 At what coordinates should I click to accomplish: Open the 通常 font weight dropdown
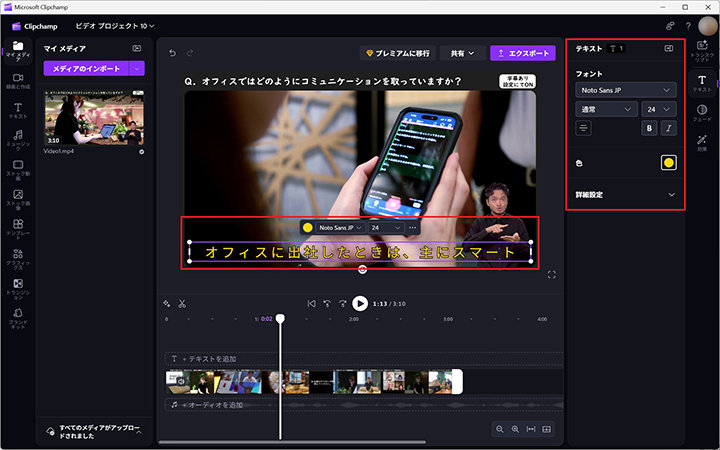pos(606,109)
